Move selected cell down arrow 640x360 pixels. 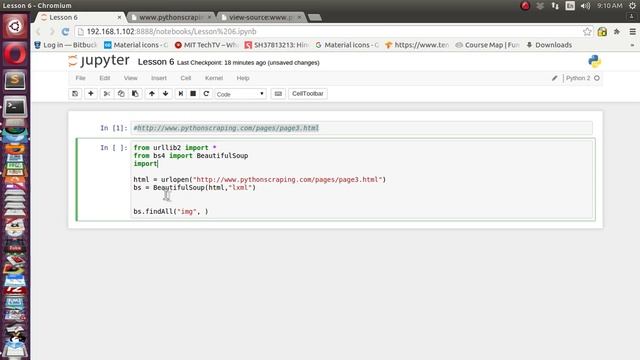[x=165, y=93]
